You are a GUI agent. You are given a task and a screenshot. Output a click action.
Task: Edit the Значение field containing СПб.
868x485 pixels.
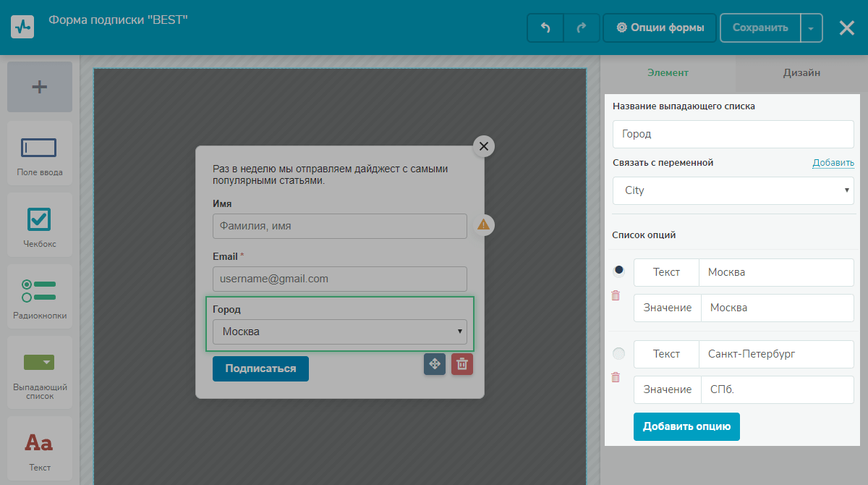tap(778, 389)
